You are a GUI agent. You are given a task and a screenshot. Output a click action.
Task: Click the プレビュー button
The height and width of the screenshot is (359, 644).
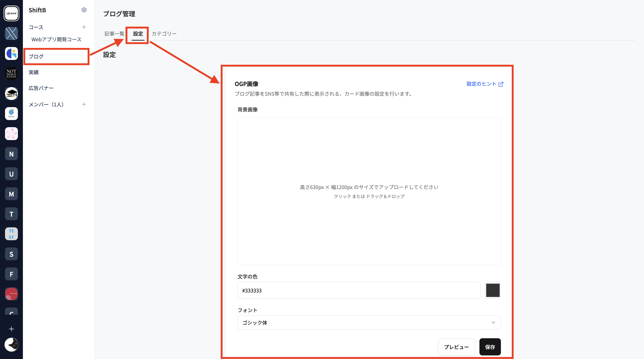pos(456,347)
